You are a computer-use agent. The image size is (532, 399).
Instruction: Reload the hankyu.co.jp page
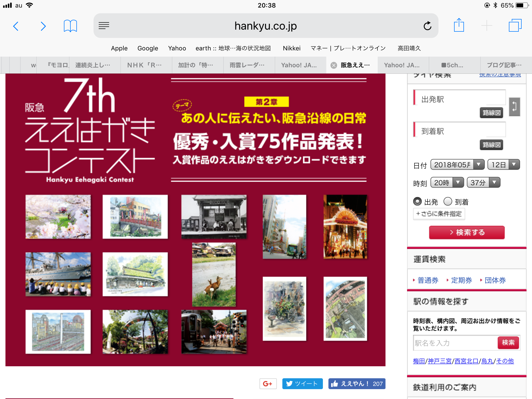427,26
